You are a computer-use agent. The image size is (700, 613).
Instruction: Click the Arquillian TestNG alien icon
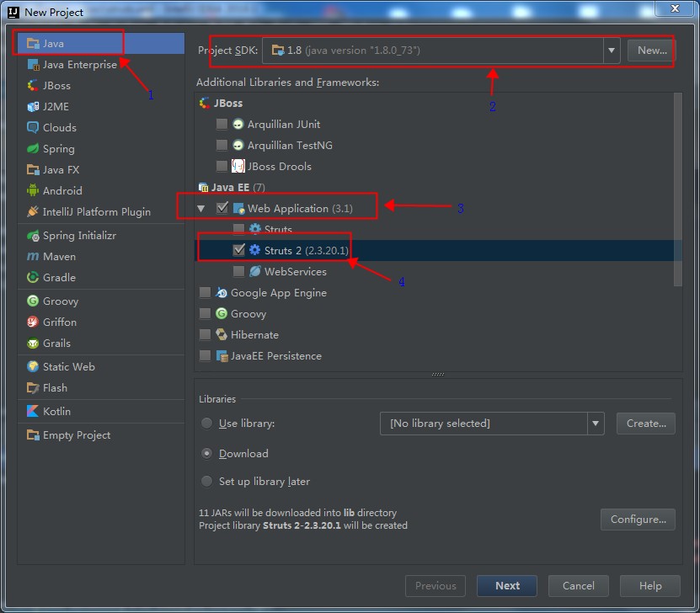pyautogui.click(x=238, y=145)
